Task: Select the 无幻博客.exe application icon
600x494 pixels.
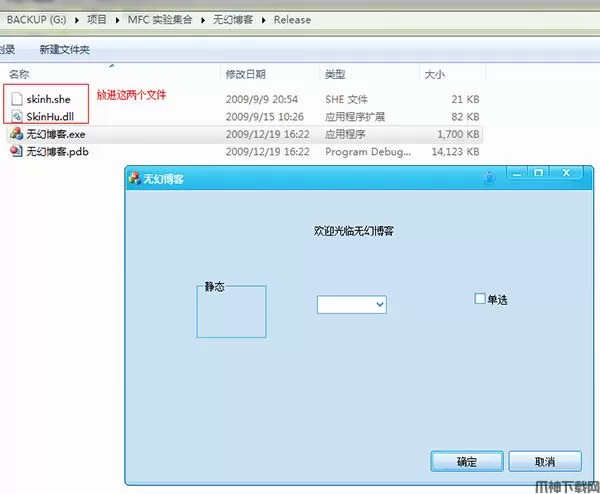Action: pyautogui.click(x=16, y=134)
